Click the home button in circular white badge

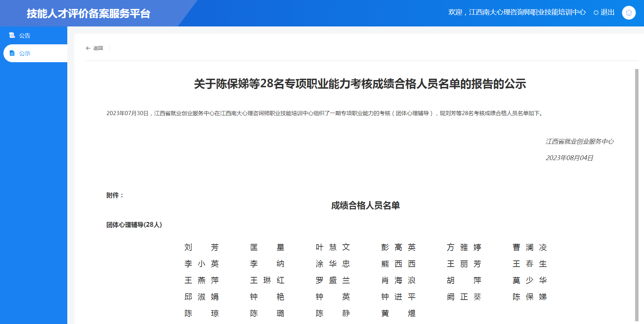point(629,13)
